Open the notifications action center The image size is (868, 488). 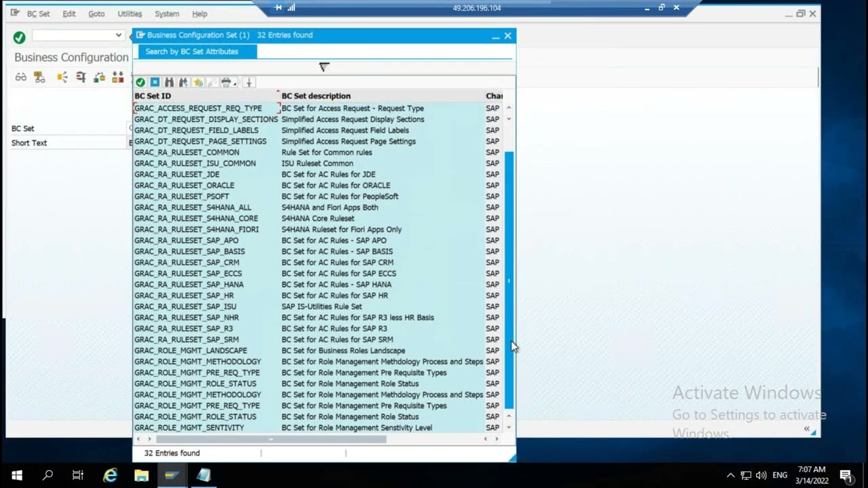[x=846, y=475]
